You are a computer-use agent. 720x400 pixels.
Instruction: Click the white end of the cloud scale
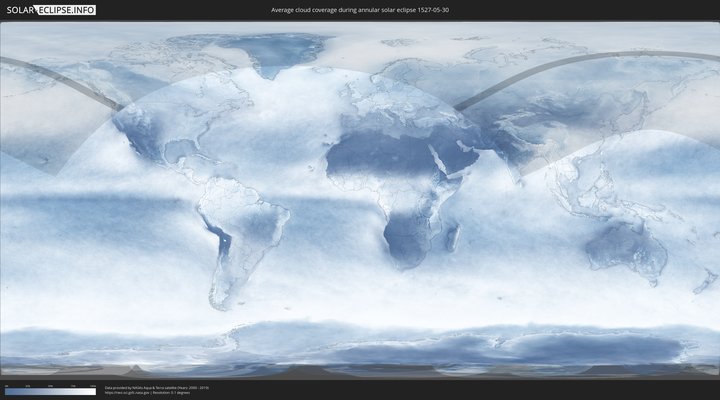tap(92, 391)
